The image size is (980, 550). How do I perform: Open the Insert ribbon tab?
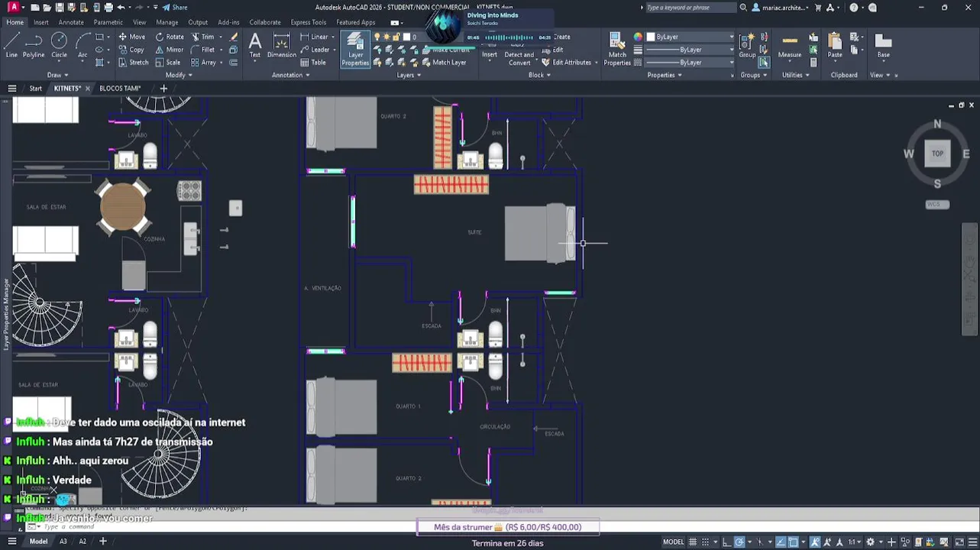[x=40, y=22]
